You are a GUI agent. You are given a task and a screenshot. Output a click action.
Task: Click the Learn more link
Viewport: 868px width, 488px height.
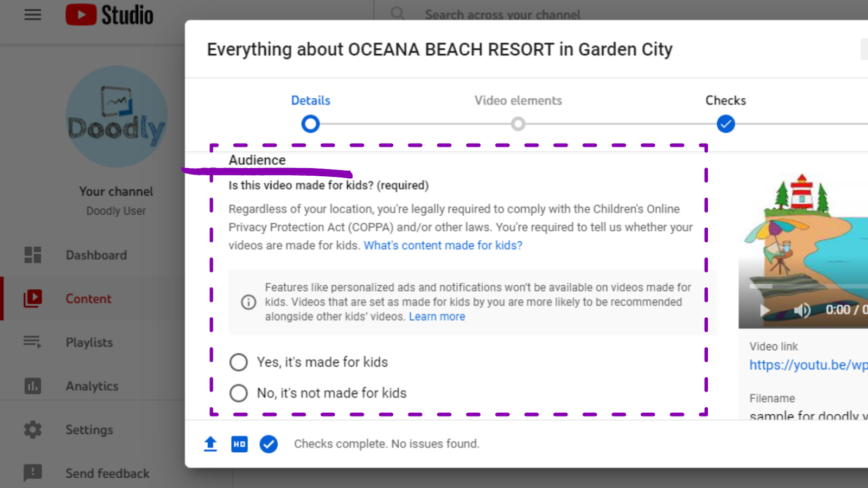[437, 317]
